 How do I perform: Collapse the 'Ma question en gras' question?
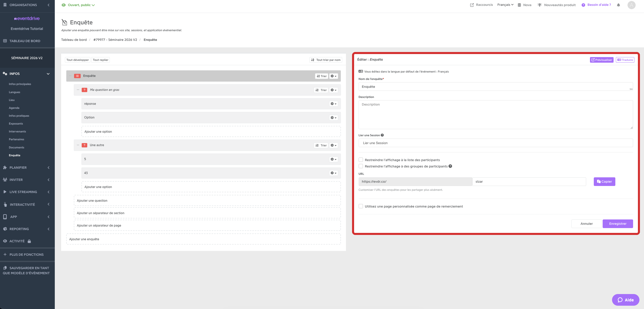coord(78,90)
